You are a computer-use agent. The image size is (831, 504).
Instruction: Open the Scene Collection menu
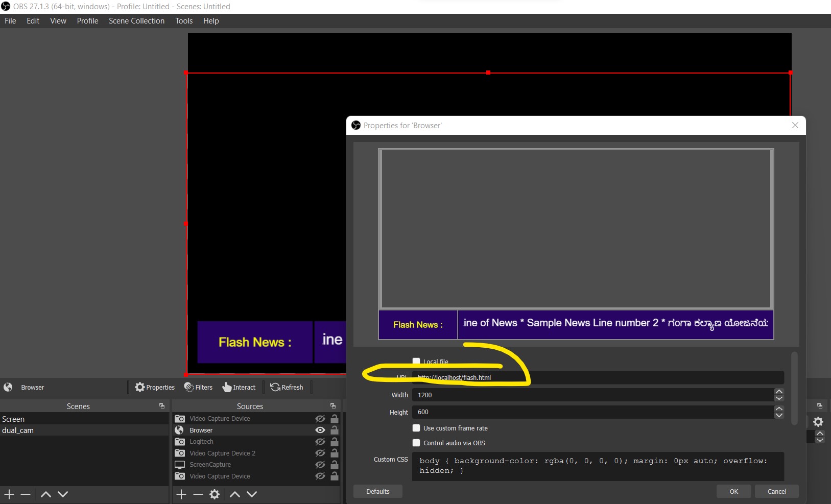click(136, 21)
